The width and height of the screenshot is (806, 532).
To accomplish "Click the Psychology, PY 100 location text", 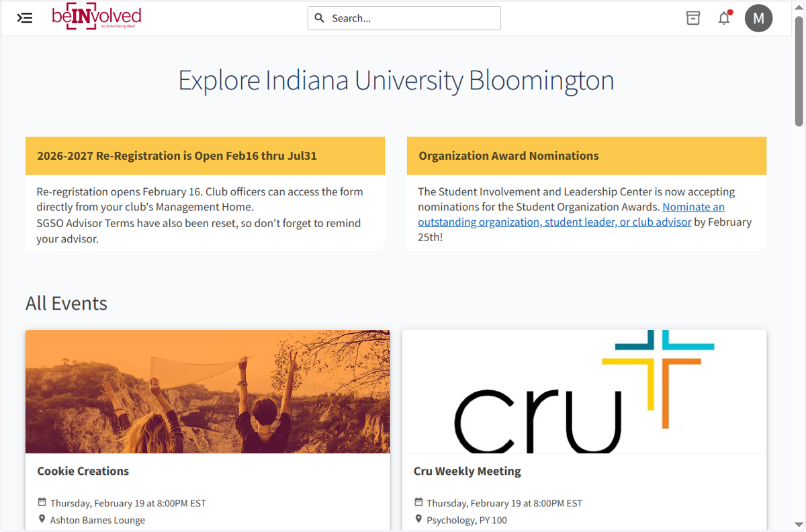I will click(467, 520).
